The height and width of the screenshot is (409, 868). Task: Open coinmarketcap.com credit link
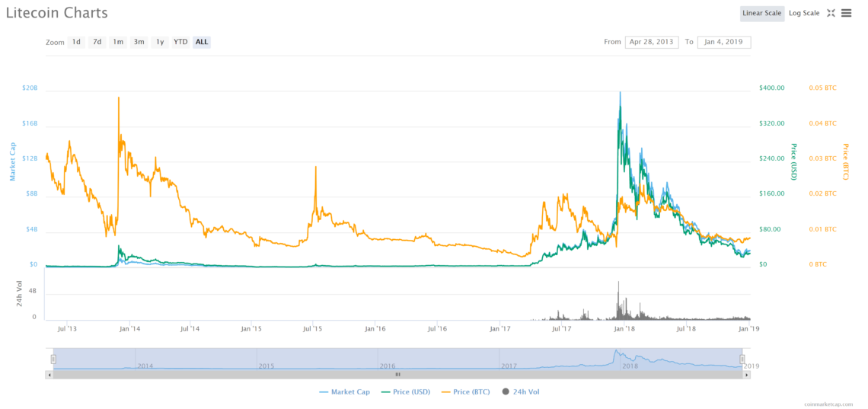pos(828,404)
